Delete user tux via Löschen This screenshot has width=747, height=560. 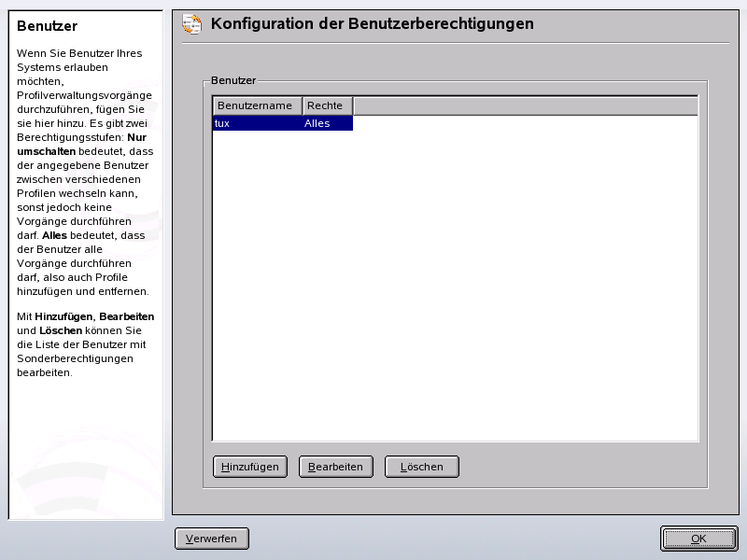tap(421, 466)
